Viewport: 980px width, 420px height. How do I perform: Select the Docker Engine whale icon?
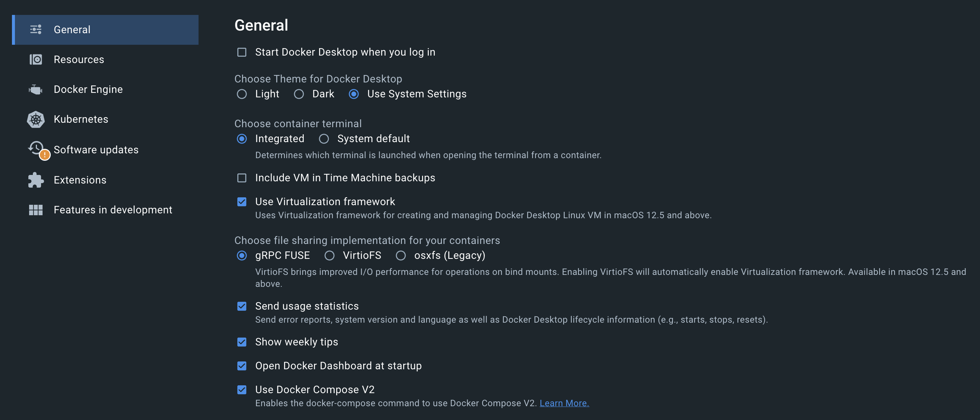(x=35, y=89)
